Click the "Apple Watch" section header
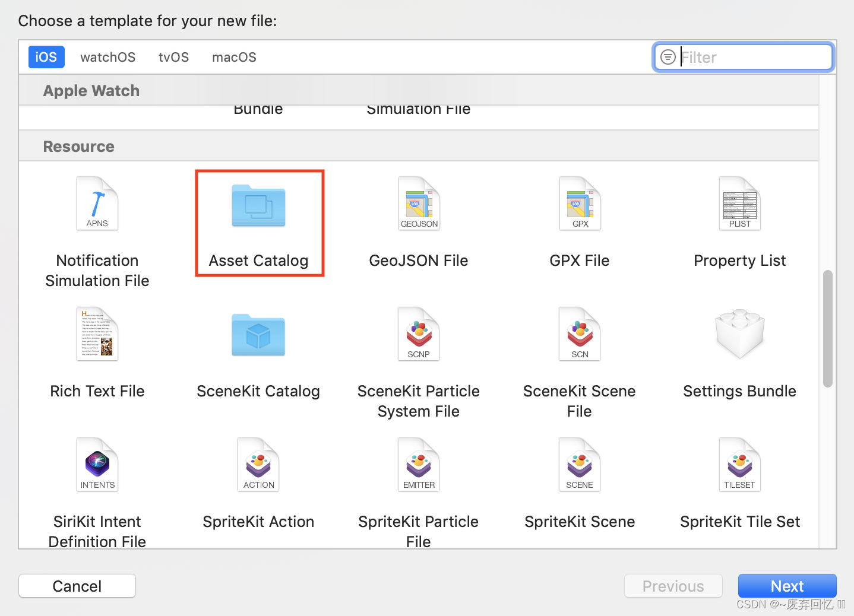The height and width of the screenshot is (616, 854). coord(91,91)
